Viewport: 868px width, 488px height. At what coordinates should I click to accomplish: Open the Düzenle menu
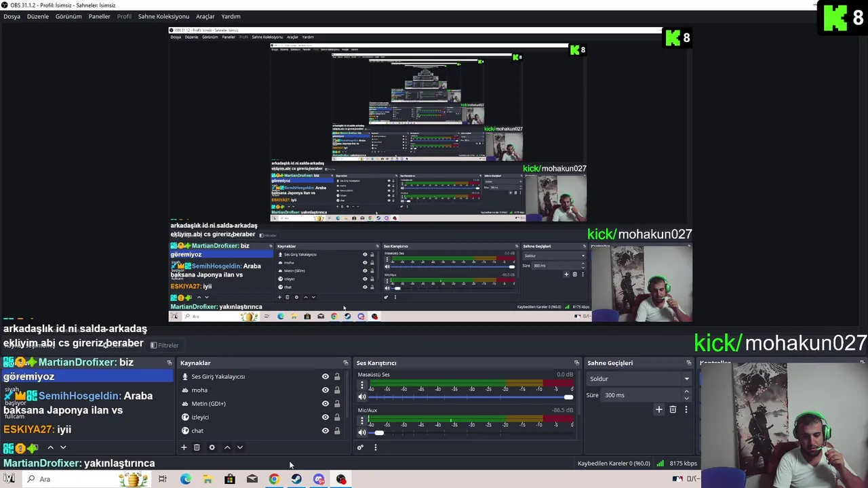(x=38, y=16)
